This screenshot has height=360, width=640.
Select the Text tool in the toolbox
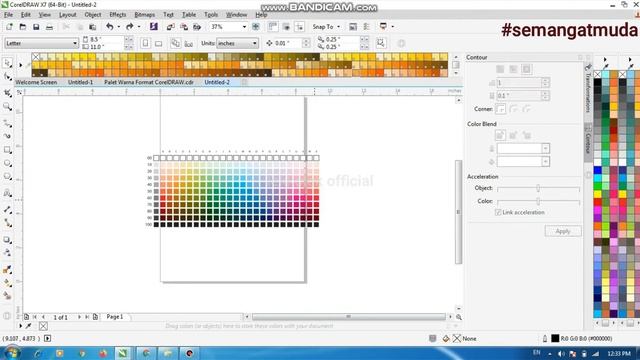click(x=7, y=193)
